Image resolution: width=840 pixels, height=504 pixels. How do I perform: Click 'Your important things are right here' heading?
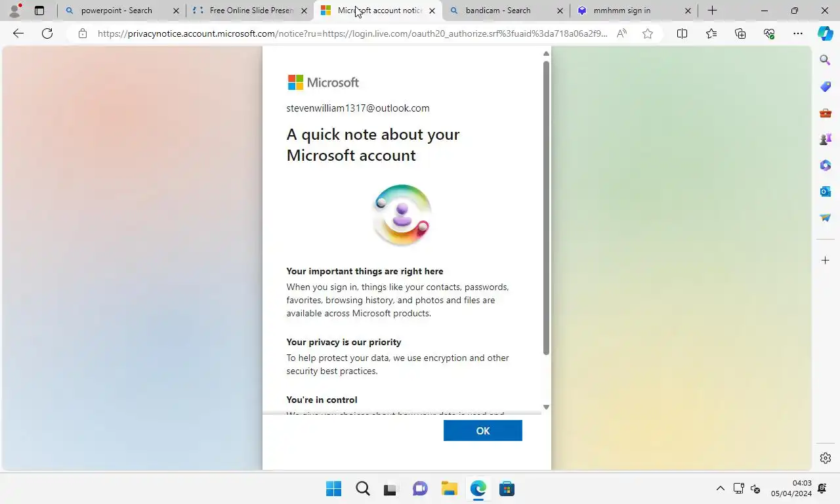pos(365,271)
